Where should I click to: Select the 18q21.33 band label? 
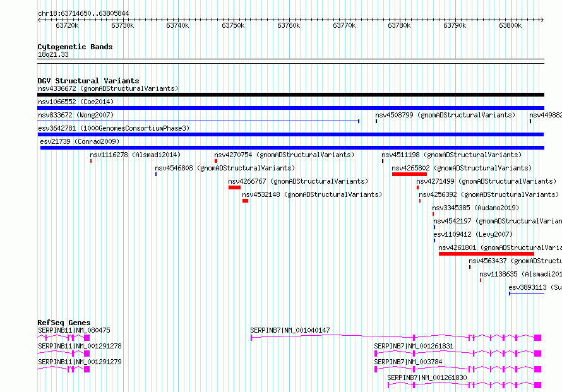(x=54, y=54)
